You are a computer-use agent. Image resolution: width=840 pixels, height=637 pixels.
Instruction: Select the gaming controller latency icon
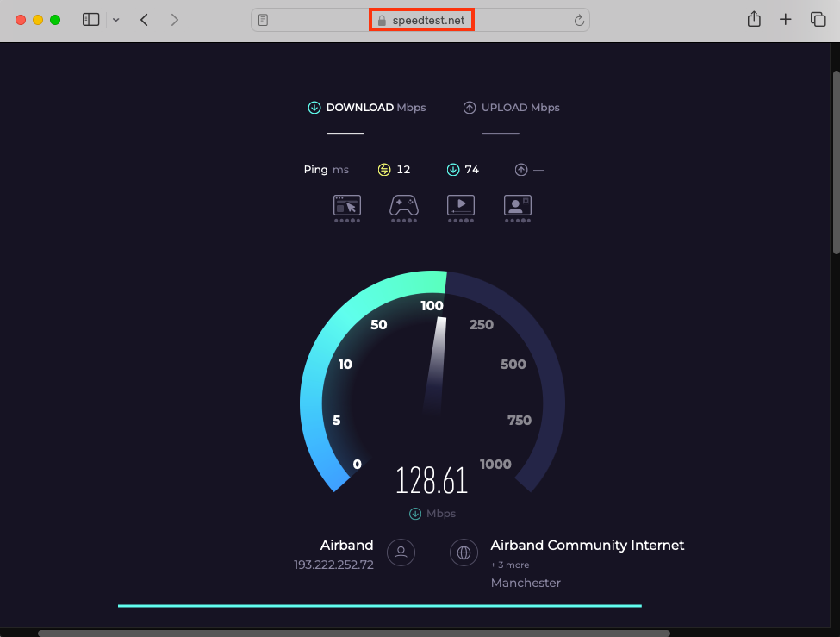pyautogui.click(x=403, y=208)
